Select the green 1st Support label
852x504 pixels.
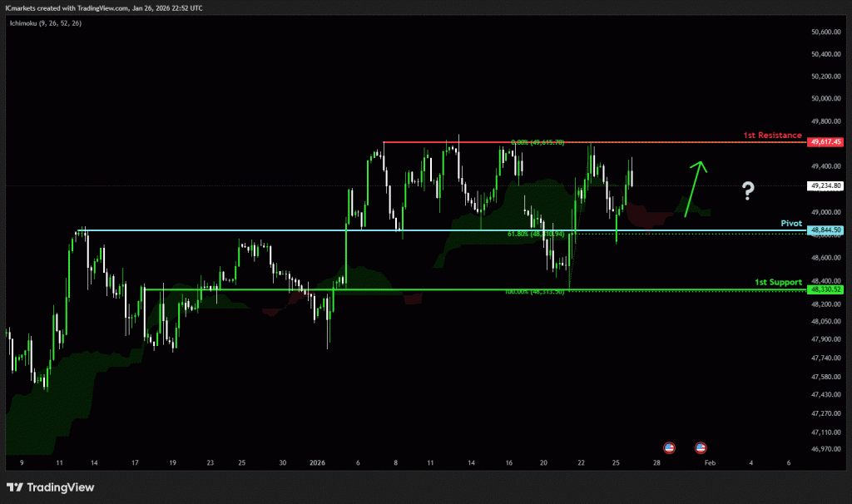778,283
